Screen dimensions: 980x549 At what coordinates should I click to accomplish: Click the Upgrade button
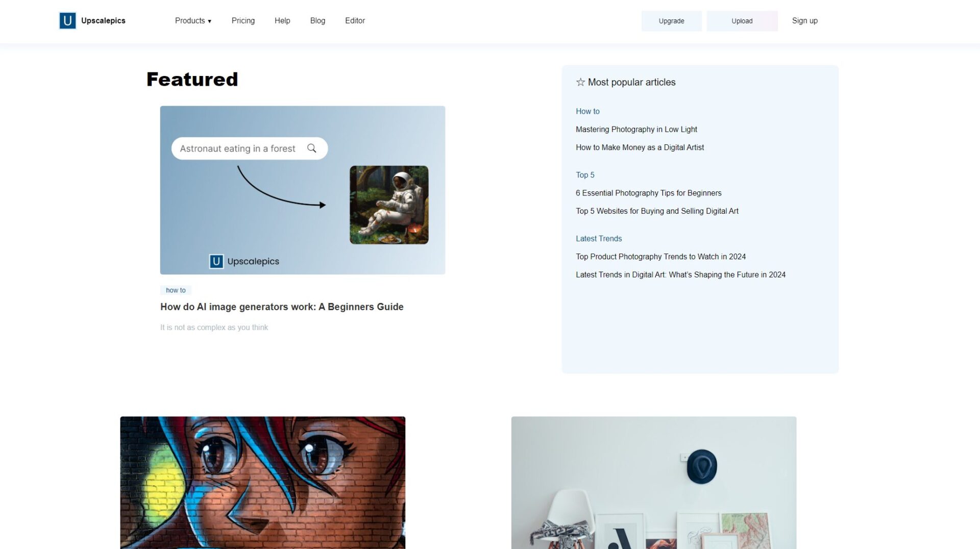tap(671, 21)
